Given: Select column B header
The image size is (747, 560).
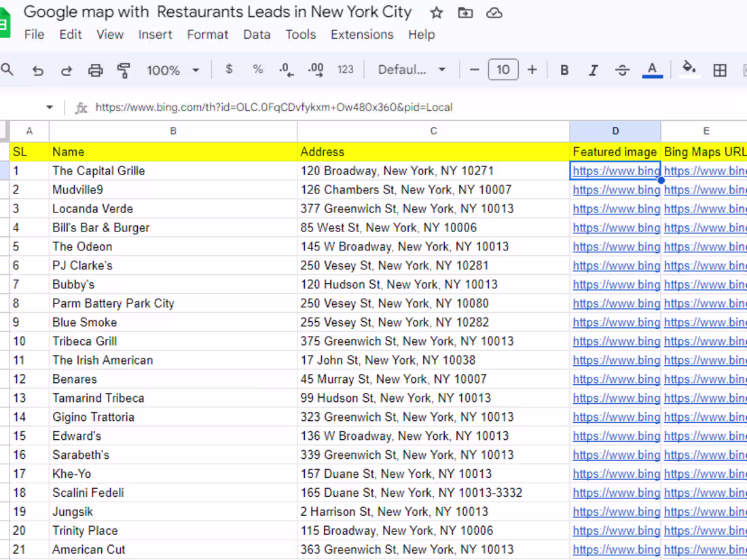Looking at the screenshot, I should point(173,131).
